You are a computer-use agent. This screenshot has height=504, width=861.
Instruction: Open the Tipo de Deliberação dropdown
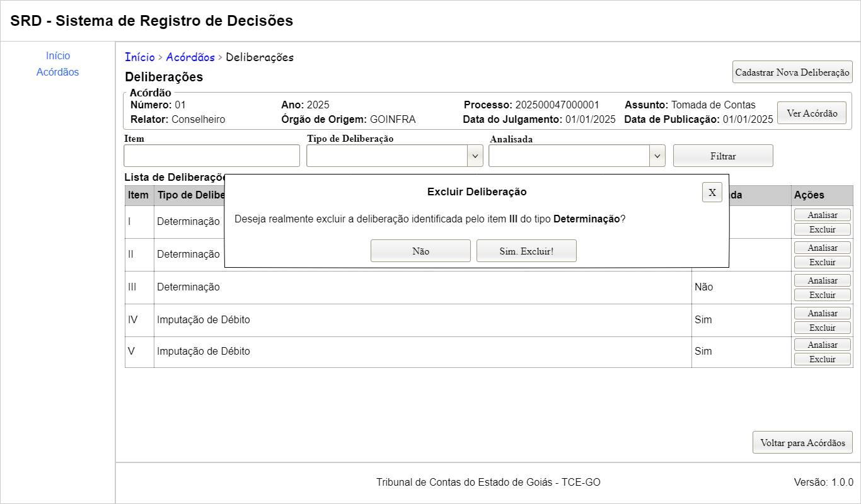point(395,156)
